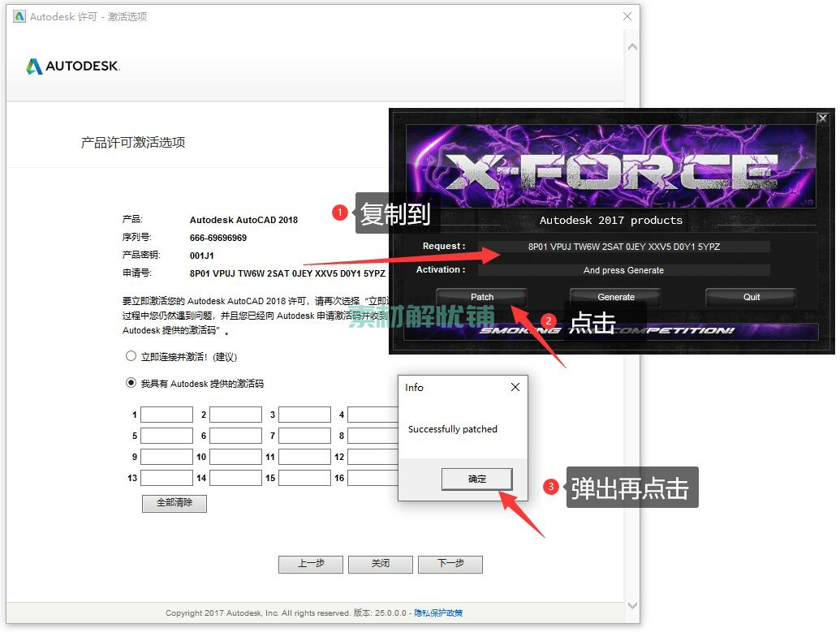Click activation code field 10
This screenshot has height=632, width=840.
point(235,456)
